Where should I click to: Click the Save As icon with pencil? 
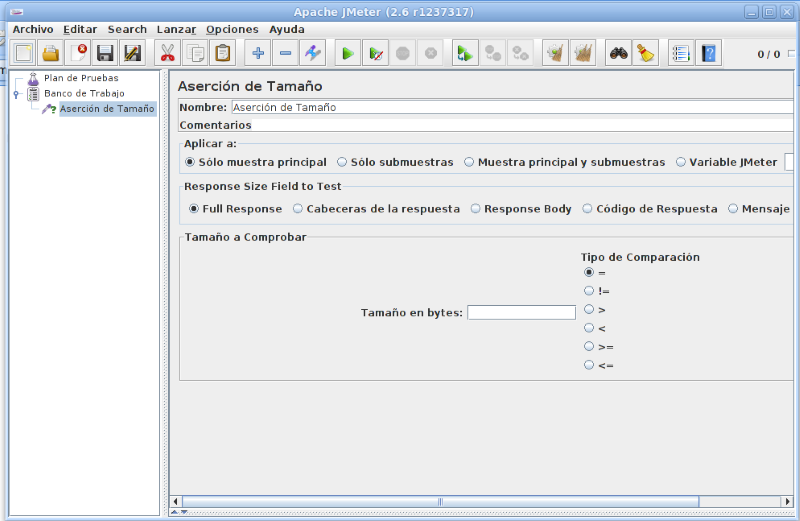[132, 53]
